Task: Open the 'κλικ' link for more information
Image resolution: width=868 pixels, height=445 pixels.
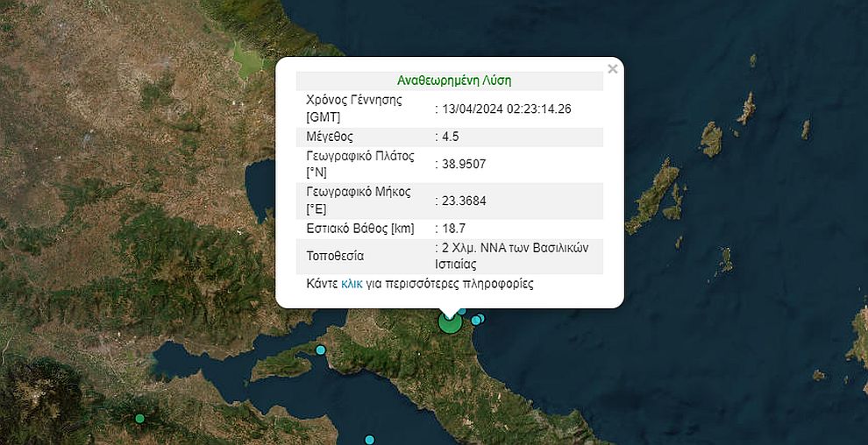Action: click(x=352, y=285)
